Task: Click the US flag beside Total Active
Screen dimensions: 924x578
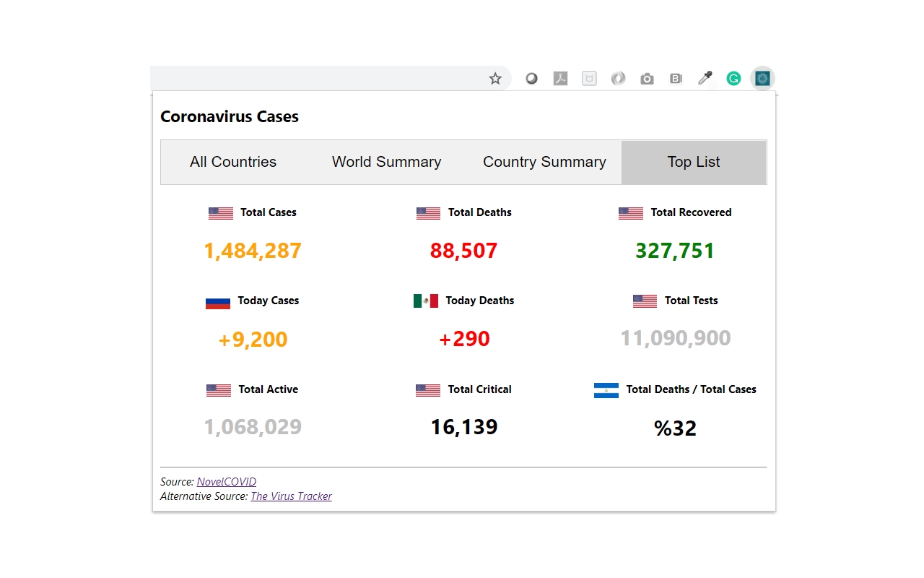Action: click(x=219, y=390)
